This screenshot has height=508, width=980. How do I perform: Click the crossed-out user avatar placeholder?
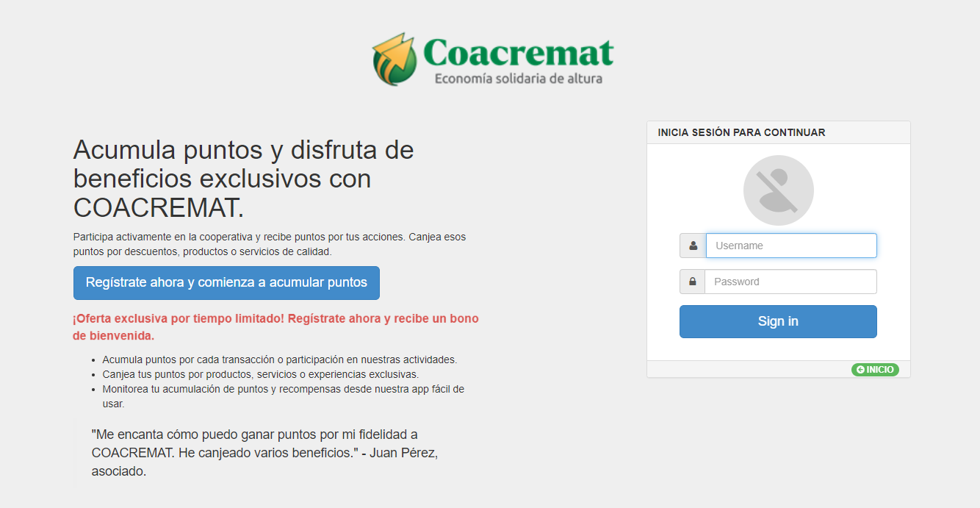coord(779,190)
